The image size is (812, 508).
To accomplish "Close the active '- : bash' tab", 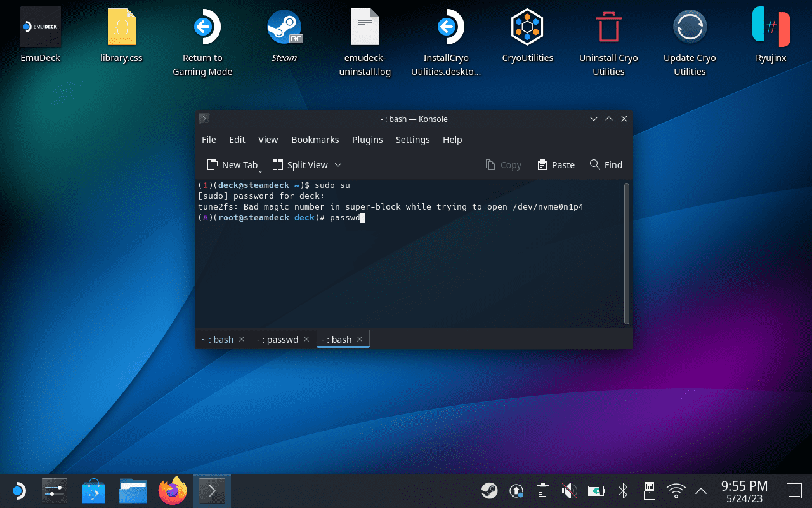I will point(360,340).
